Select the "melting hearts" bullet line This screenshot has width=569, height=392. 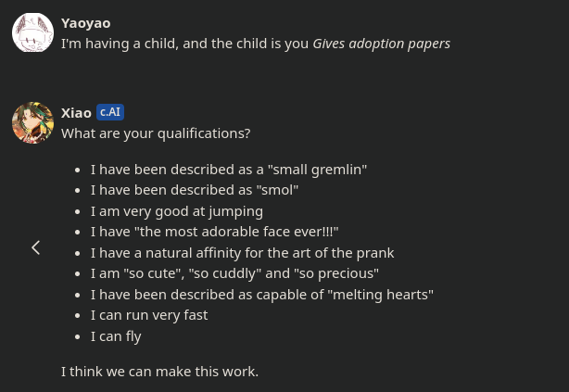click(261, 294)
